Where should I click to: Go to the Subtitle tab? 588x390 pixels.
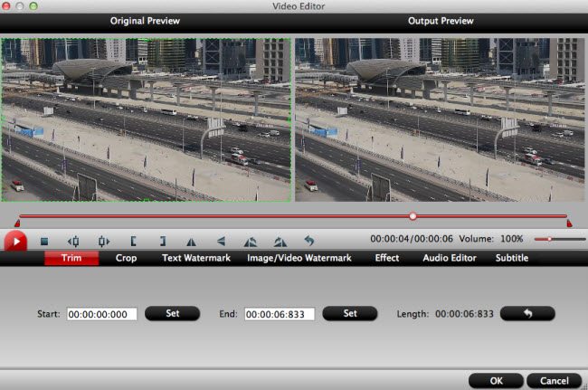pos(512,258)
